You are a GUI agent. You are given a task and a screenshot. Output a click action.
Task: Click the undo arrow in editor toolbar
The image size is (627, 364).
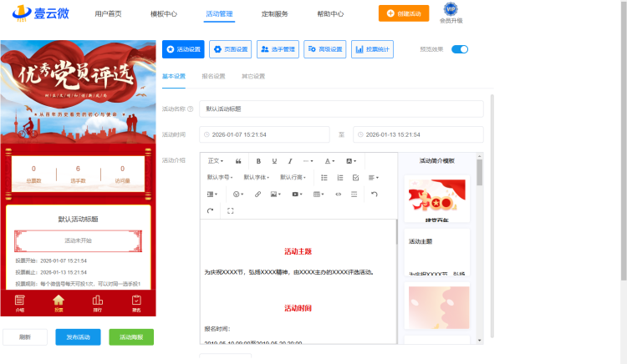point(374,194)
